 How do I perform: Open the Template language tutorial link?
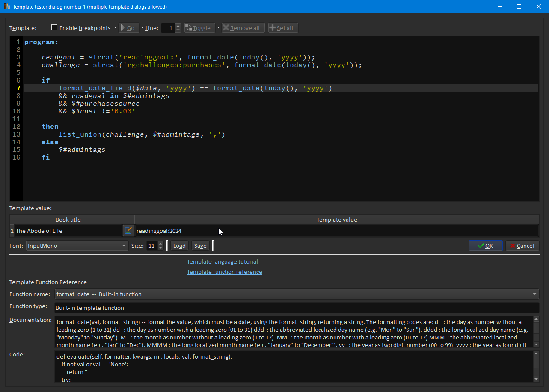[222, 261]
